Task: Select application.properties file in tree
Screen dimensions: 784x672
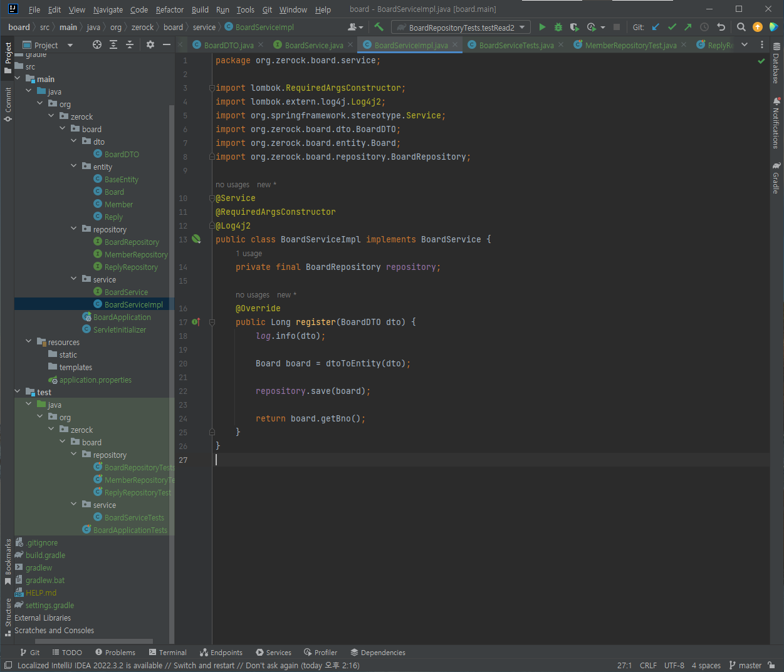Action: pos(95,380)
